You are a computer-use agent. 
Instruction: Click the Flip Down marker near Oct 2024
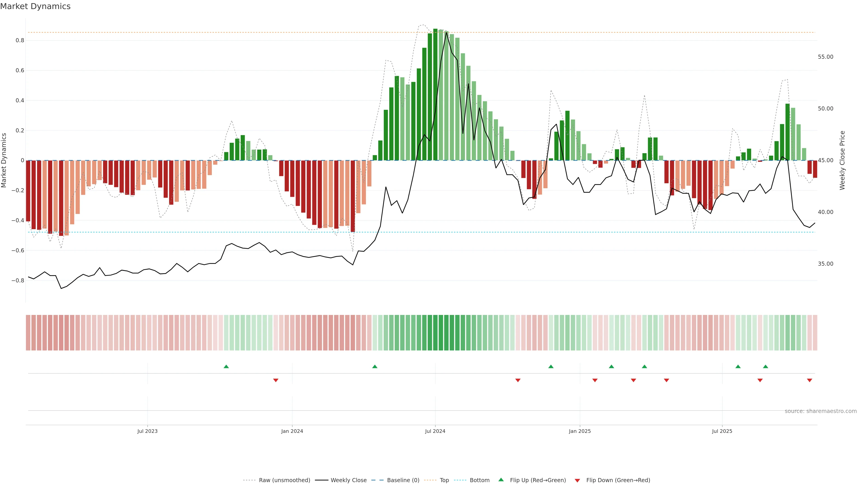click(518, 380)
